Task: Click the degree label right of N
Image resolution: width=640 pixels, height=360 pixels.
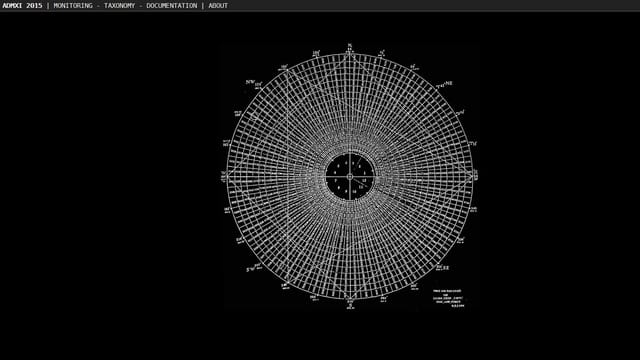Action: point(382,53)
